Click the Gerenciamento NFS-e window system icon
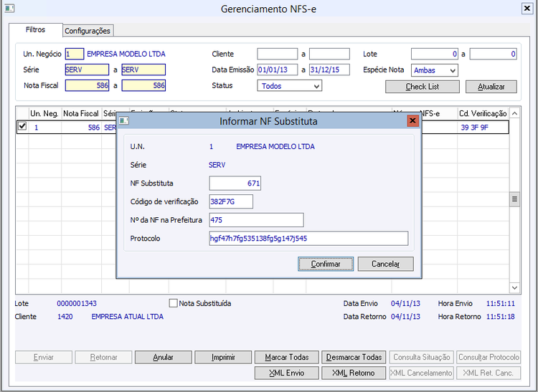This screenshot has width=538, height=392. (x=9, y=8)
